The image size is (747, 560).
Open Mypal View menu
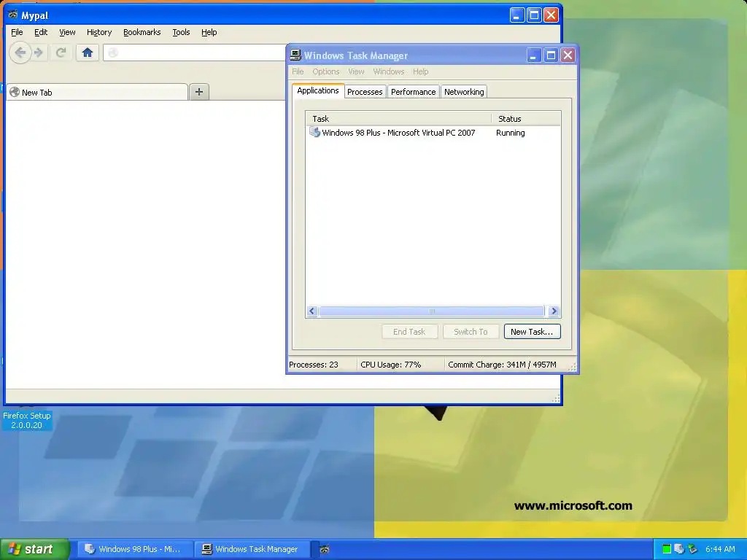(67, 32)
